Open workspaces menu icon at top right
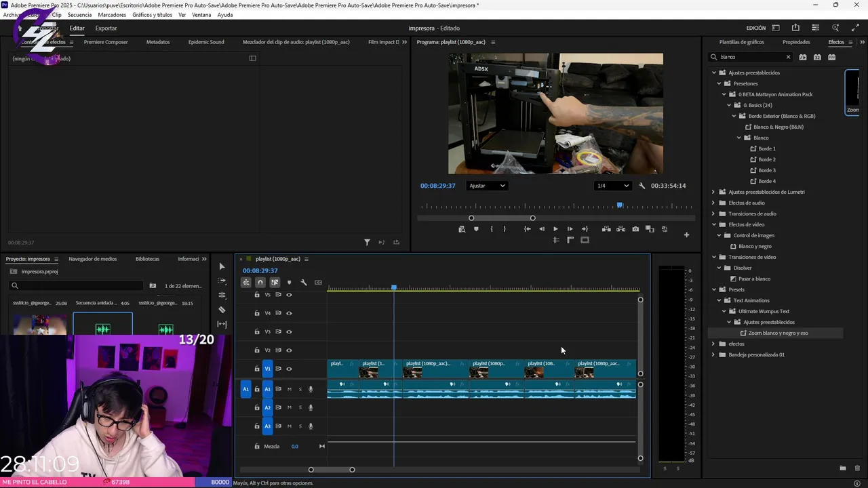Image resolution: width=868 pixels, height=488 pixels. click(776, 28)
